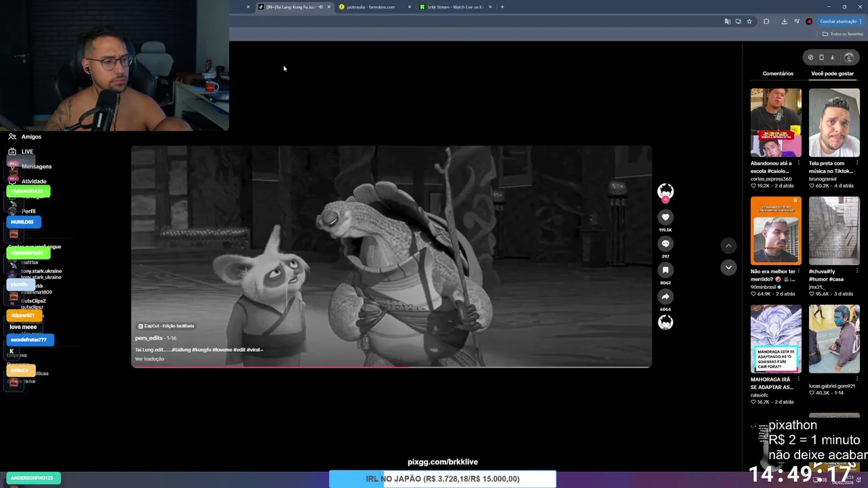
Task: Open the creator's avatar above the like button
Action: pos(665,192)
